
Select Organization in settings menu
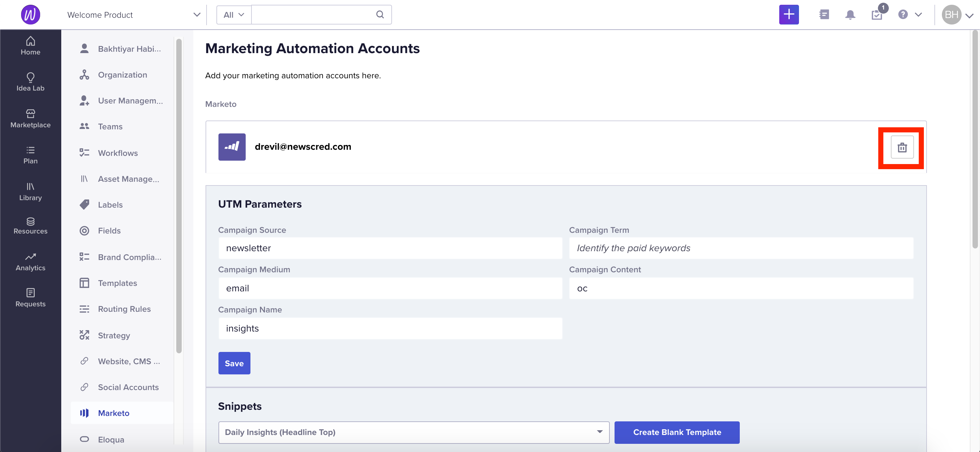(x=122, y=75)
